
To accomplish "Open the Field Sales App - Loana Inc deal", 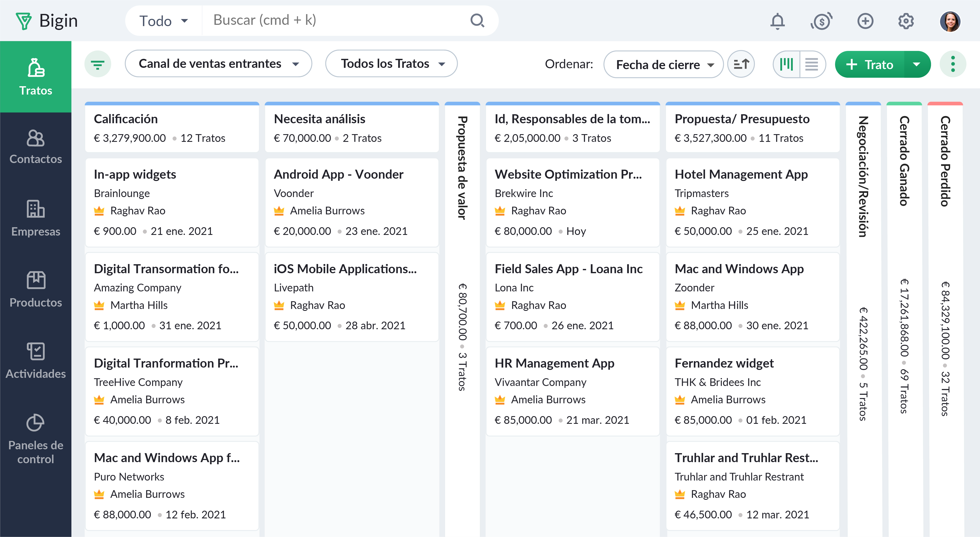I will 573,297.
